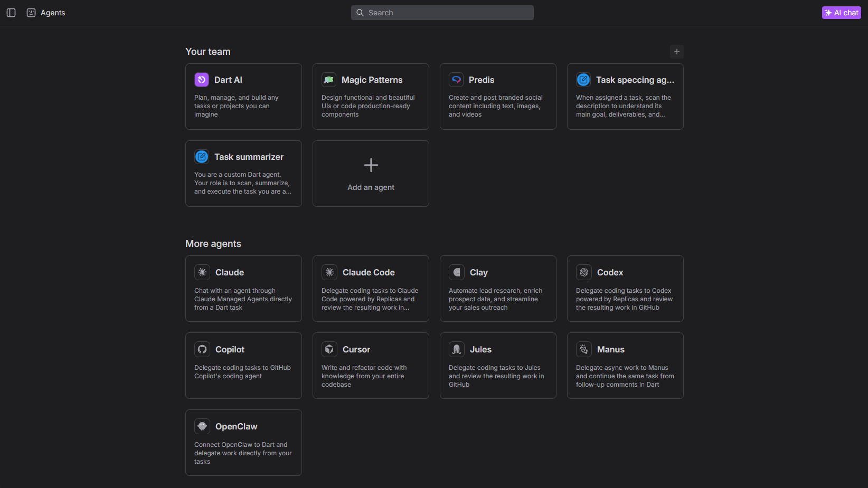Click the Task summarizer agent icon
868x488 pixels.
(x=202, y=157)
